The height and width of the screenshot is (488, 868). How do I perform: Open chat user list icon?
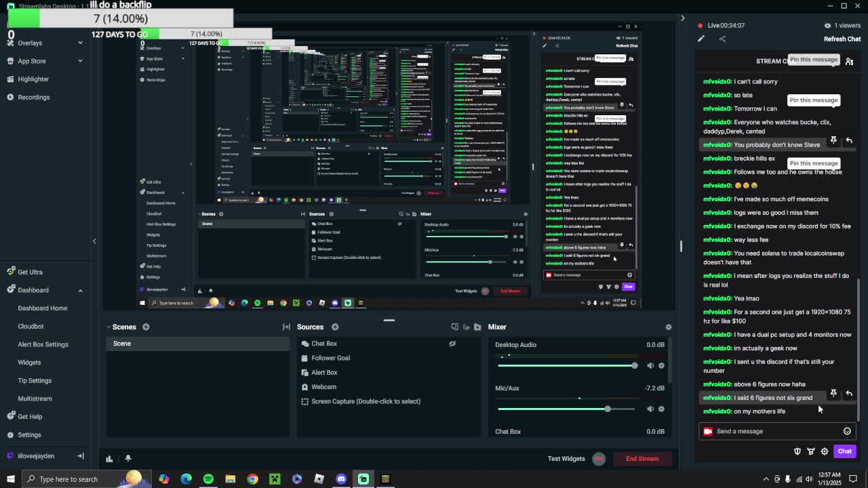coord(849,62)
